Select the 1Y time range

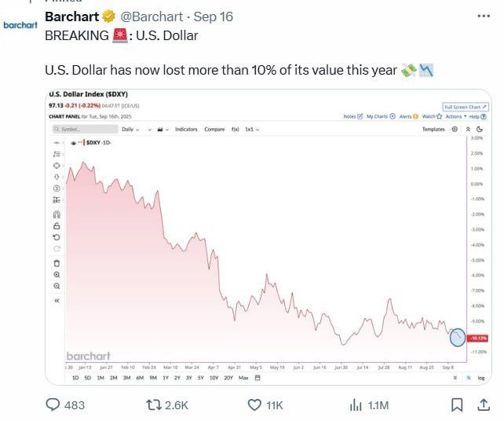click(x=165, y=378)
